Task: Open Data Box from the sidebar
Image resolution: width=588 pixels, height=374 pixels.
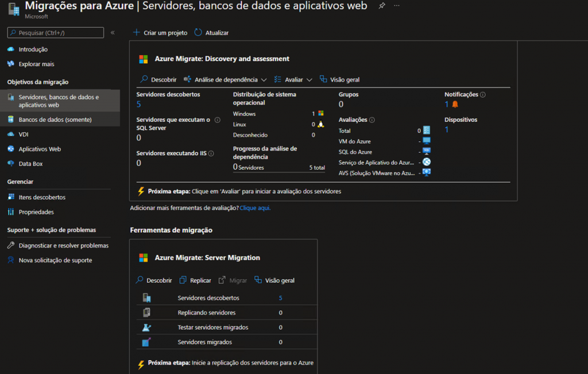Action: click(x=30, y=164)
